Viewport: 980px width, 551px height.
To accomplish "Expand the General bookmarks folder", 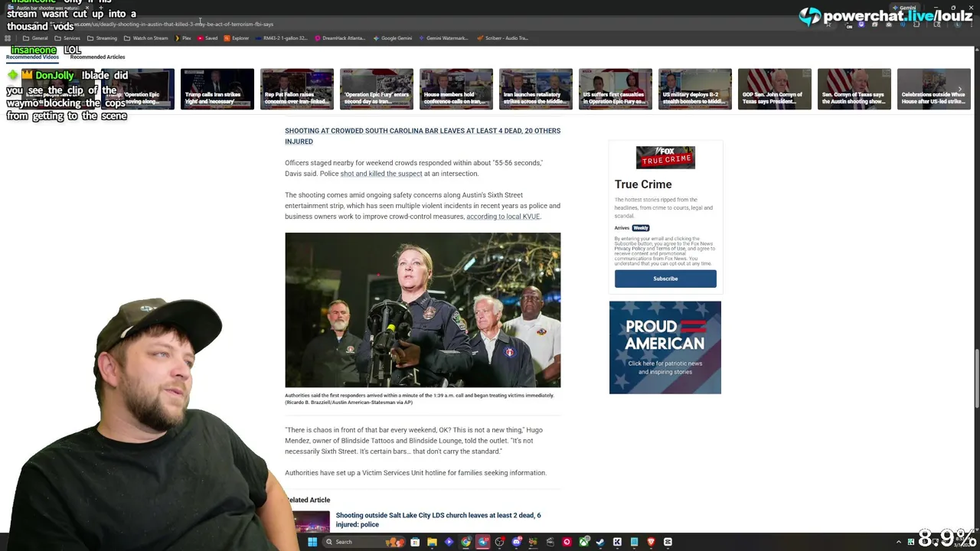I will click(x=35, y=38).
